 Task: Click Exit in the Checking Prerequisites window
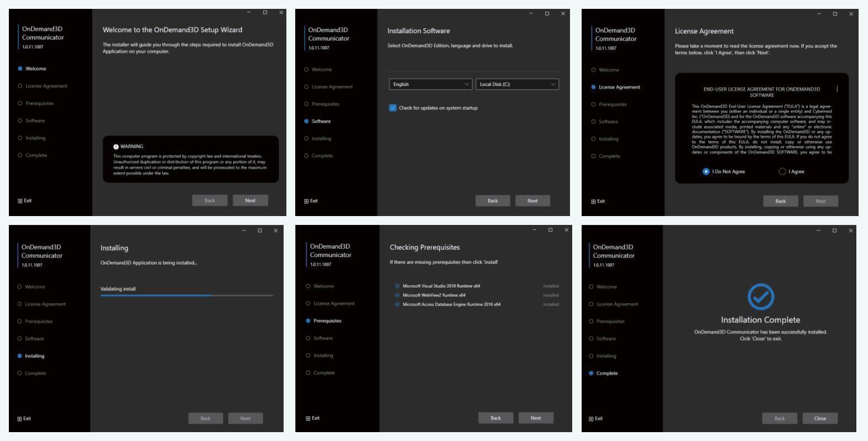click(312, 418)
